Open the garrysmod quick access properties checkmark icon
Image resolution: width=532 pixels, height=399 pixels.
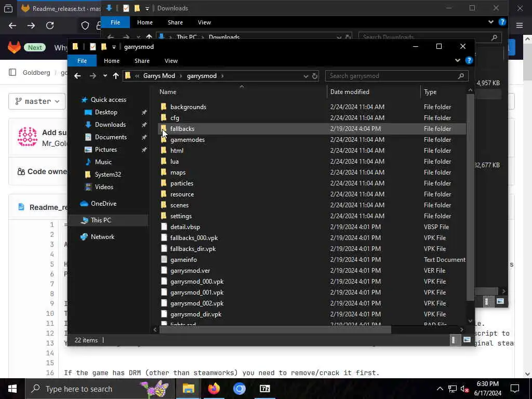point(92,47)
